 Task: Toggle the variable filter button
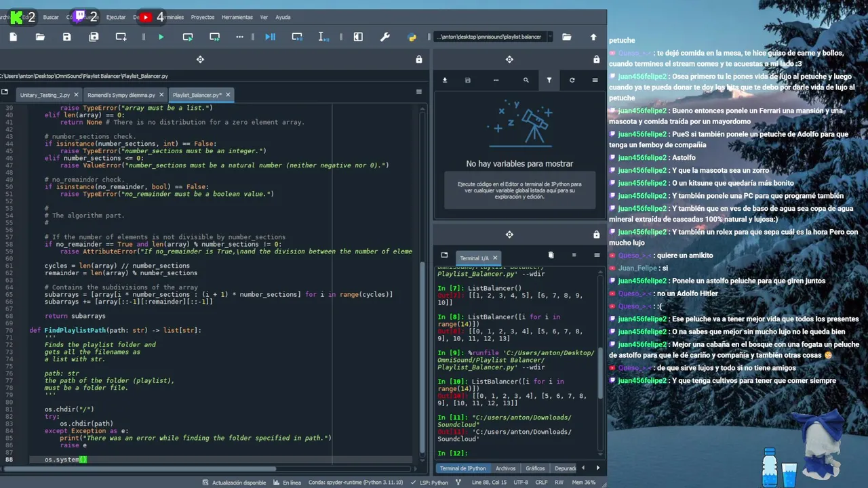(549, 80)
